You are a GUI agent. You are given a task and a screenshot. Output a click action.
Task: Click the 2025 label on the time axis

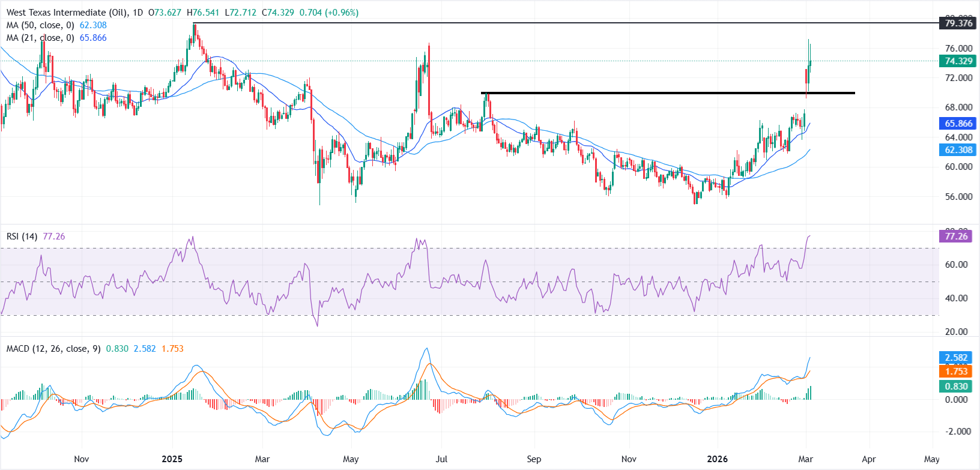172,459
